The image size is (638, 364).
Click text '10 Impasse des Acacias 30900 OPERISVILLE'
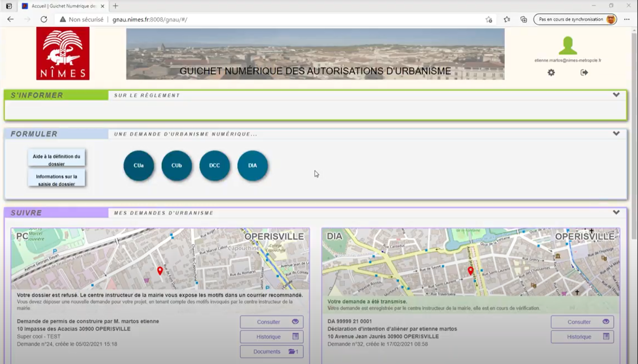point(74,329)
